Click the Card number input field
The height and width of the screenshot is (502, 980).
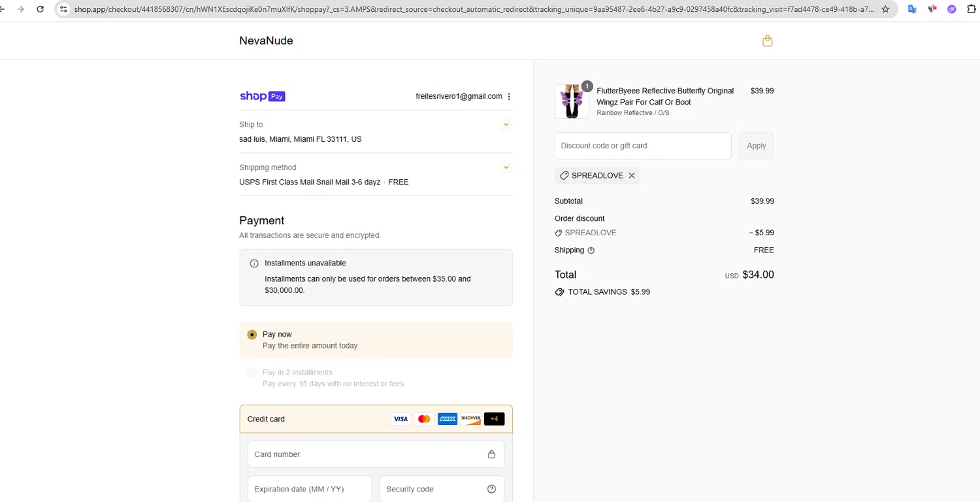click(x=376, y=454)
